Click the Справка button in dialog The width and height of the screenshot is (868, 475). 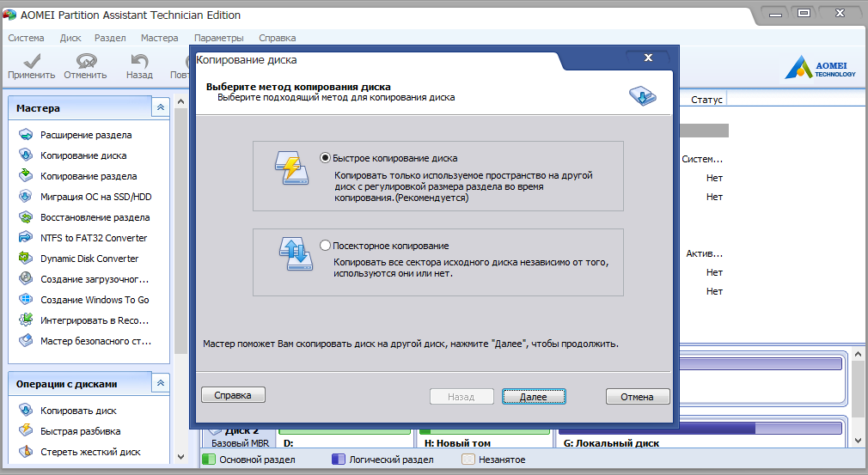coord(233,395)
